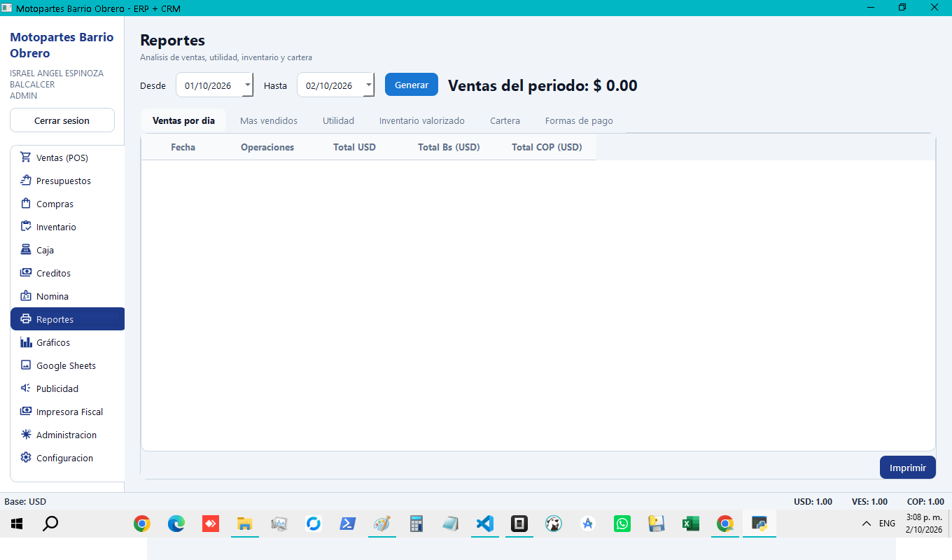Click the Google Sheets sidebar icon
The image size is (952, 560).
[x=26, y=365]
